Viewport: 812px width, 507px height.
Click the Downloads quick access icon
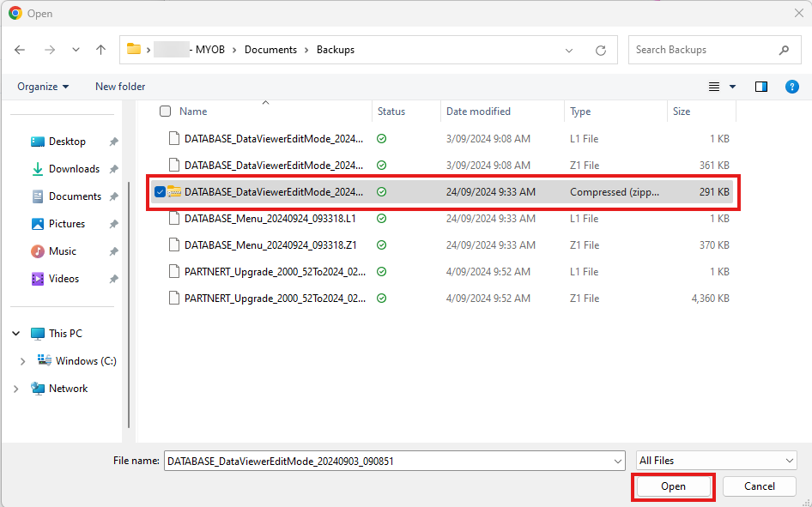(x=38, y=169)
